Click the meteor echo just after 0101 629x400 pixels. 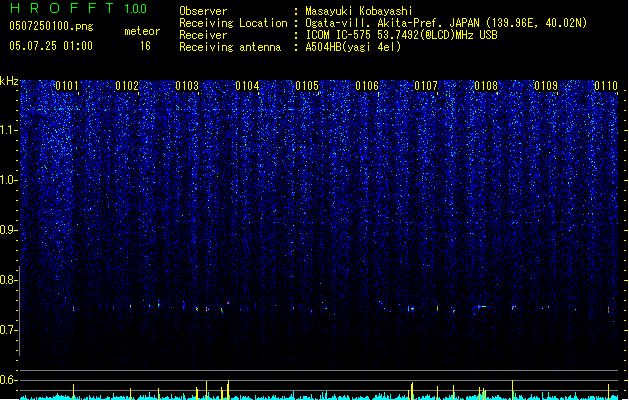pos(73,309)
